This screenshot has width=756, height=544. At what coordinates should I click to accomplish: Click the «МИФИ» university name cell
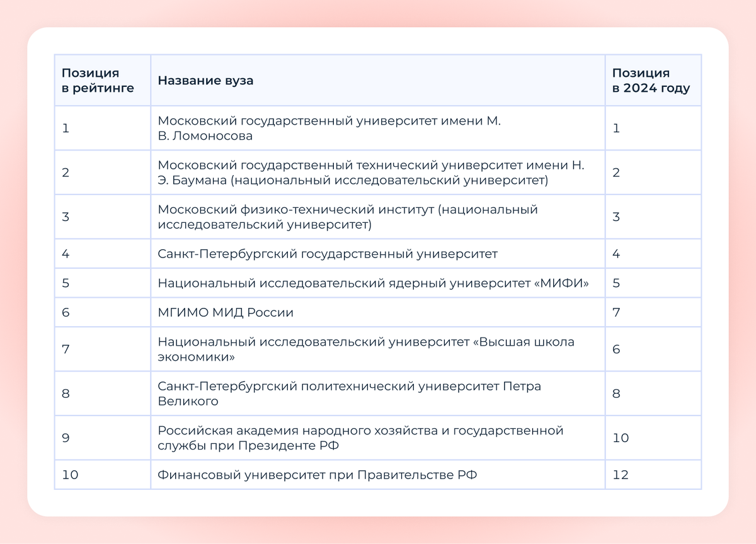378,283
